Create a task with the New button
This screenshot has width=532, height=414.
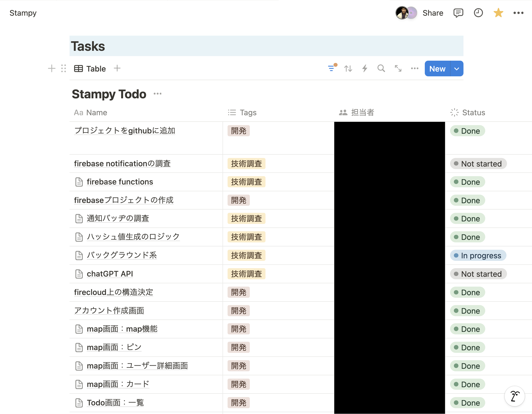point(437,68)
